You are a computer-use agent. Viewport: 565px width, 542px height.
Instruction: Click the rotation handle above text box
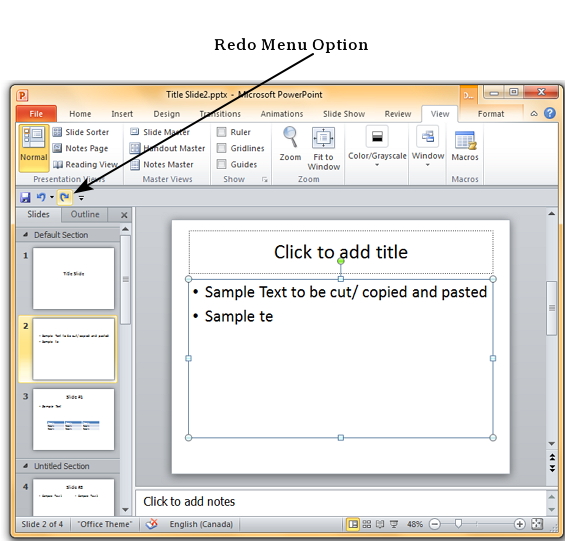click(341, 261)
